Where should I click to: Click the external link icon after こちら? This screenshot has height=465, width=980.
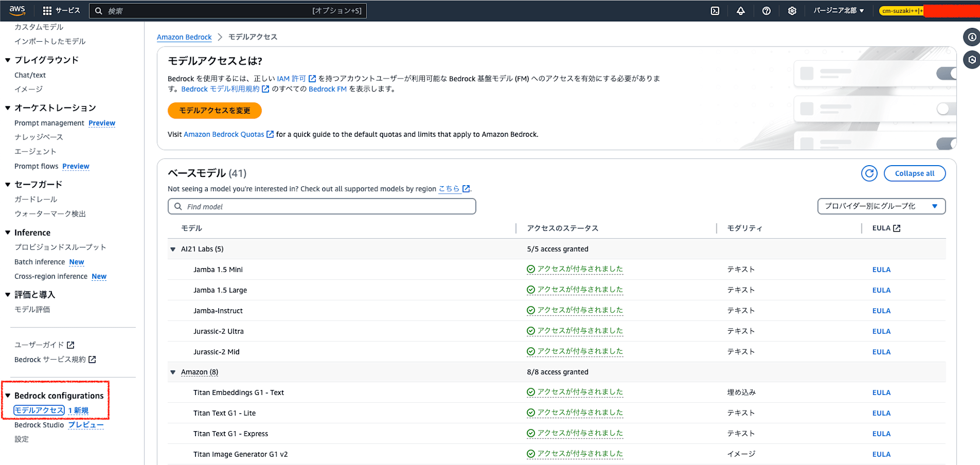pyautogui.click(x=466, y=189)
